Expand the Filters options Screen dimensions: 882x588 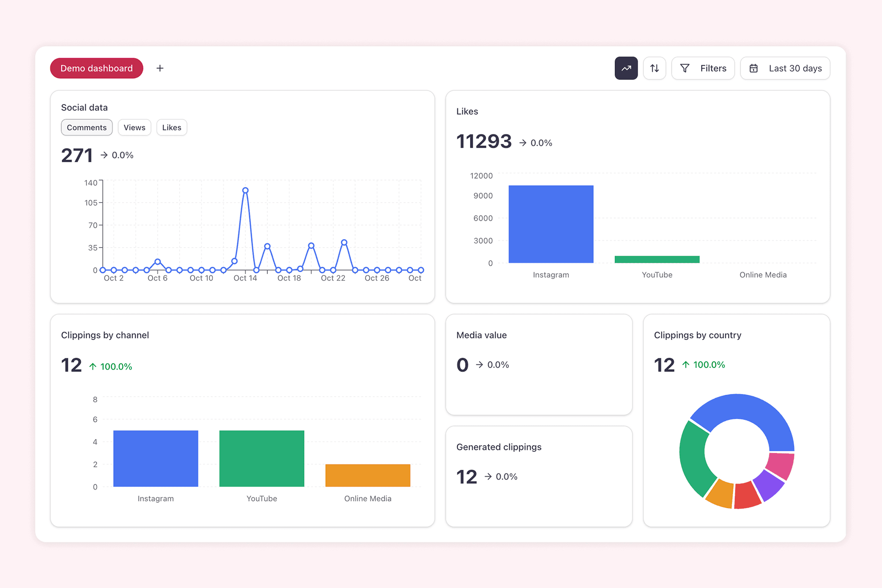coord(703,68)
